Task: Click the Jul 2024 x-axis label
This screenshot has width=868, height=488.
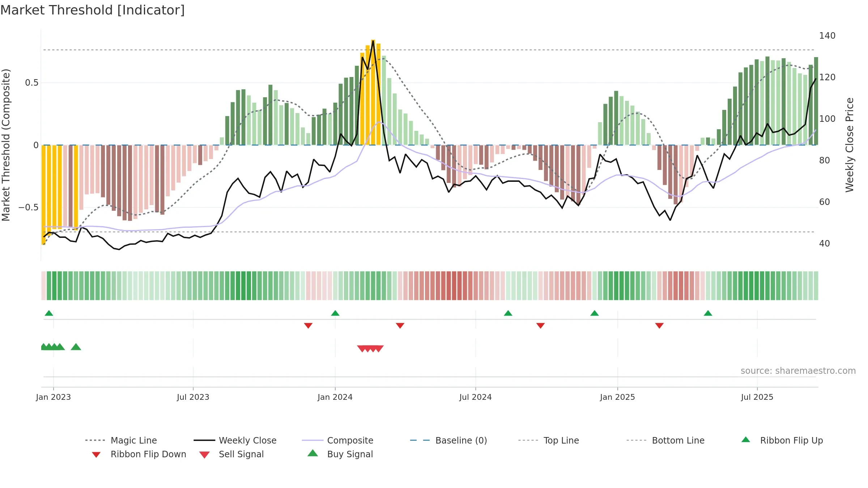Action: coord(476,397)
